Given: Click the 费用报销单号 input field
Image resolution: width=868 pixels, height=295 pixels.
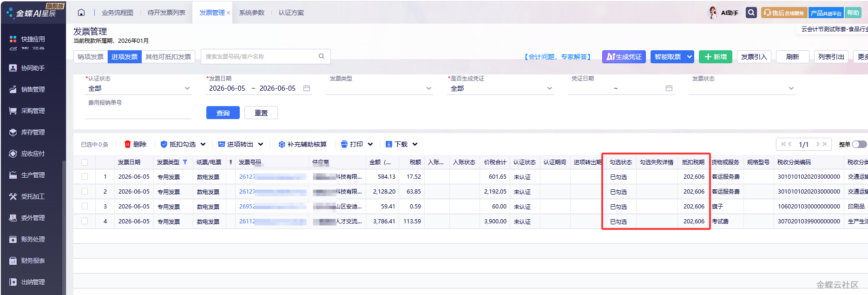Looking at the screenshot, I should [138, 113].
